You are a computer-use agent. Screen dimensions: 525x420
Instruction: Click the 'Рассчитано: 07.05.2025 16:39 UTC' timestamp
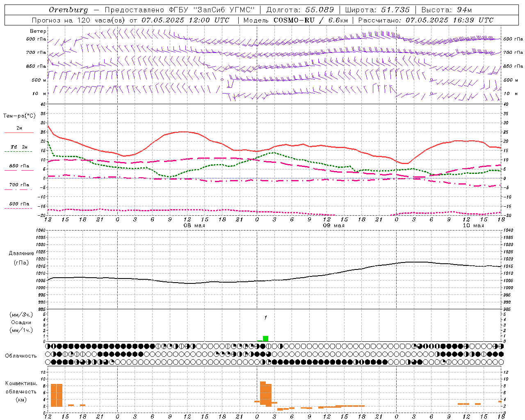coord(426,20)
